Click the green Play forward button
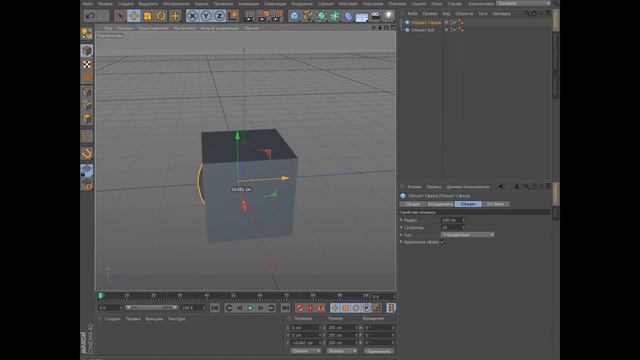 coord(250,308)
